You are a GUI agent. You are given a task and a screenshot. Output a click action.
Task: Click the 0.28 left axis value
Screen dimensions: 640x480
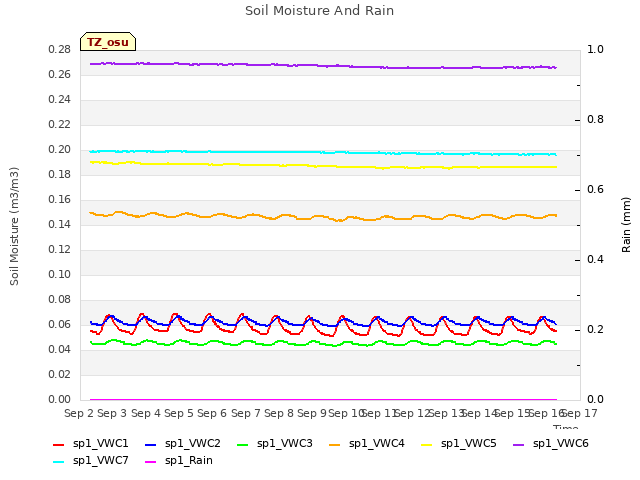[60, 50]
